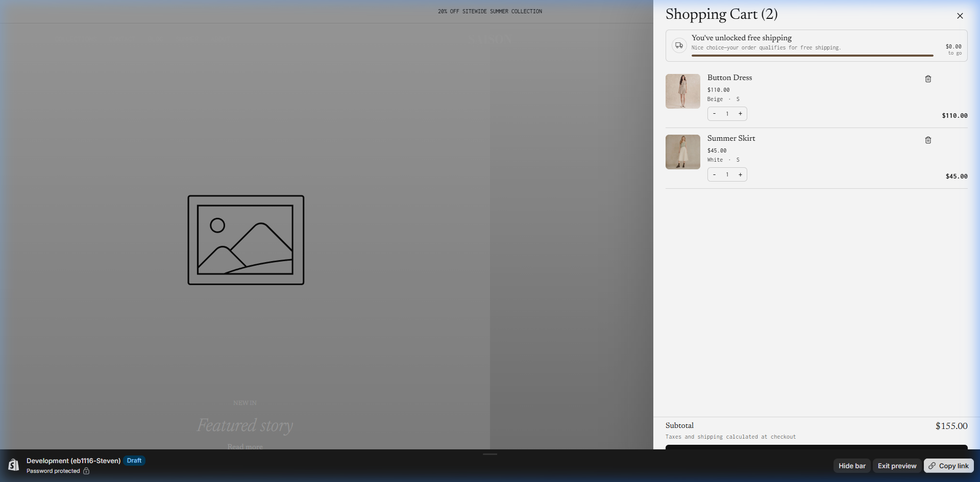Select Button Dress quantity field

(x=727, y=114)
